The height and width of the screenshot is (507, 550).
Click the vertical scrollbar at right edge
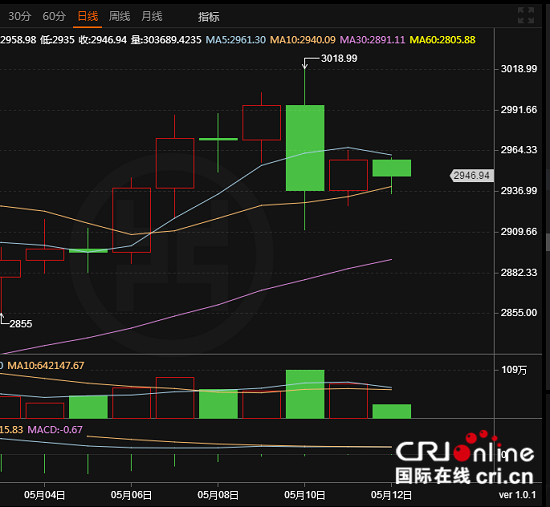548,242
